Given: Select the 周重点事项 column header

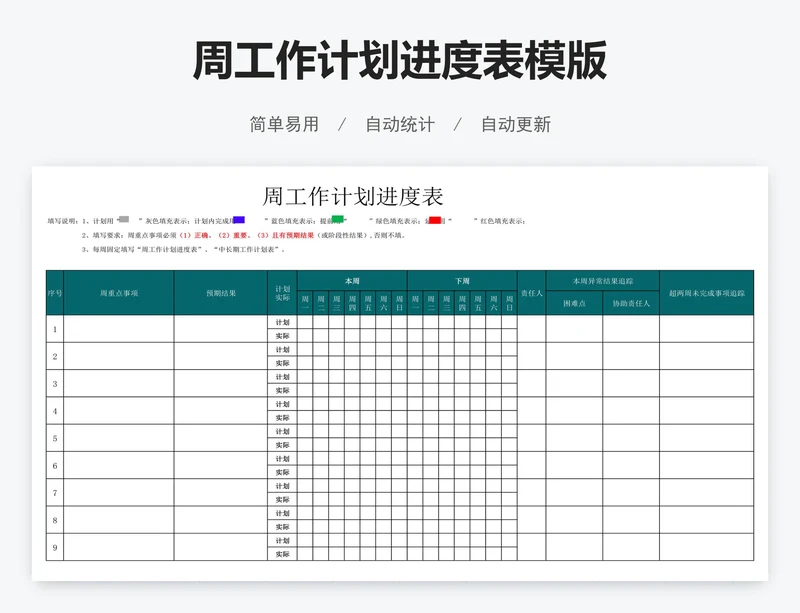Looking at the screenshot, I should (x=119, y=293).
